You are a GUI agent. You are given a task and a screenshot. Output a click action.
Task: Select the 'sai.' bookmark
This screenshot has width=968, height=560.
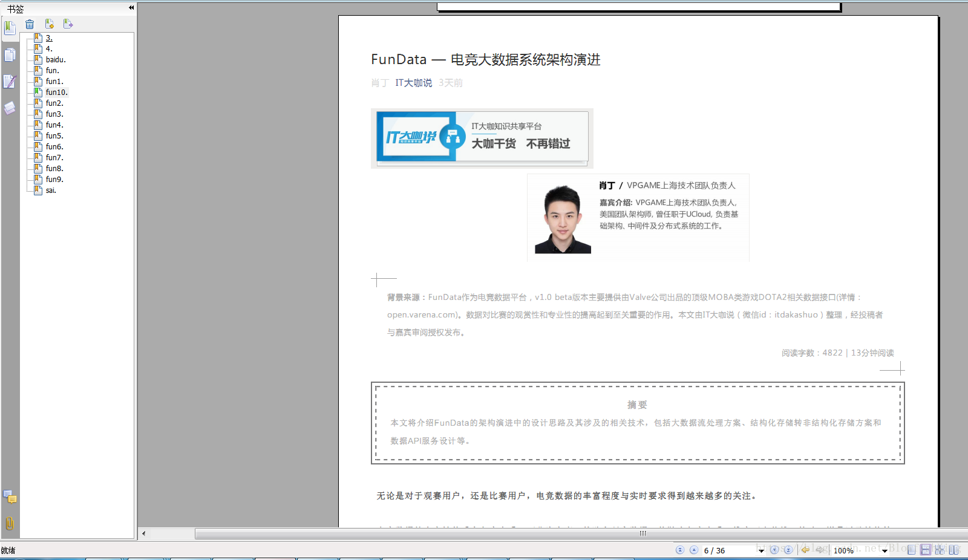point(51,190)
